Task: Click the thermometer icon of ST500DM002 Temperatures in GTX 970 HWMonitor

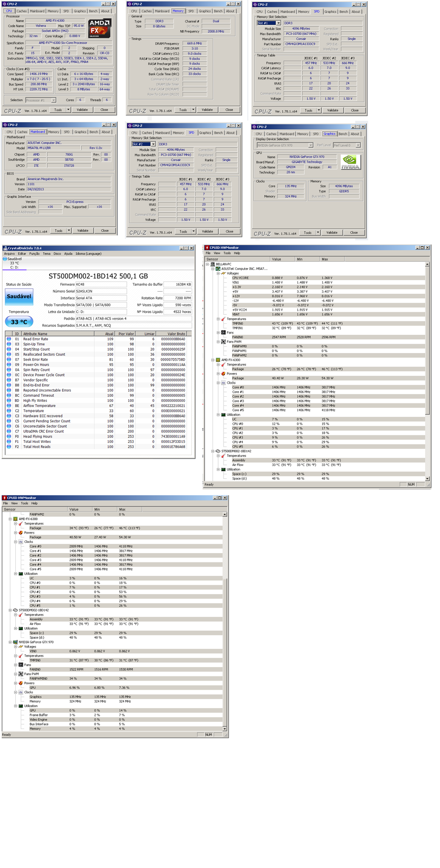Action: (x=21, y=615)
